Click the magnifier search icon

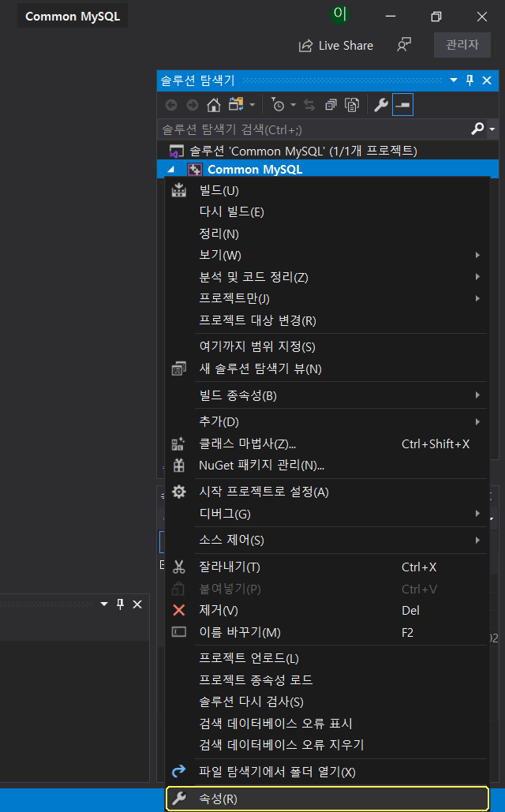coord(477,129)
